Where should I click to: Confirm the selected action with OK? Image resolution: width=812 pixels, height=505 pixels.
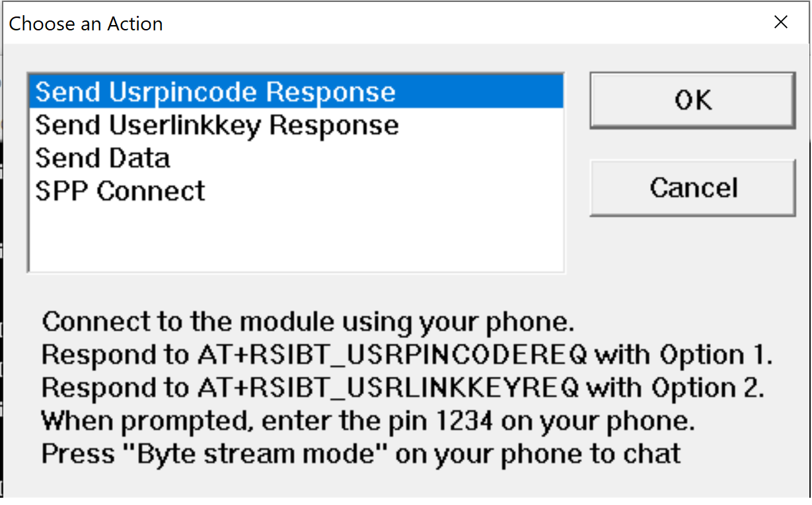point(691,100)
